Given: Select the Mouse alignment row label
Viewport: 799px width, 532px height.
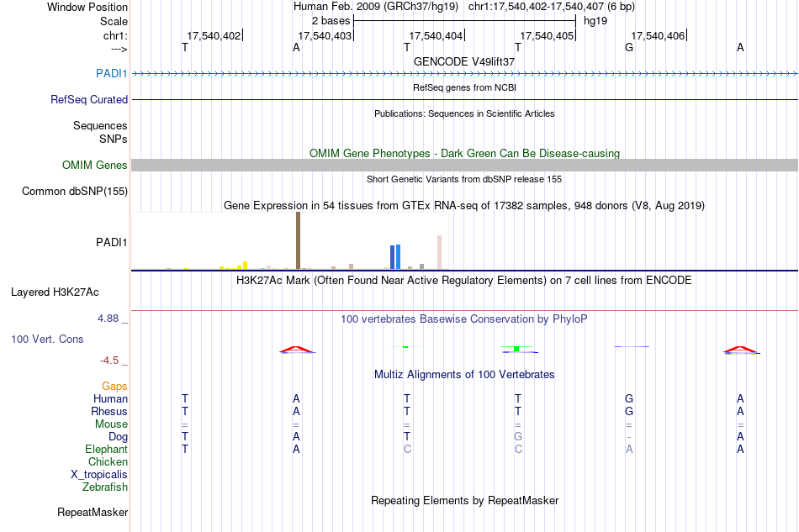Looking at the screenshot, I should (x=111, y=424).
